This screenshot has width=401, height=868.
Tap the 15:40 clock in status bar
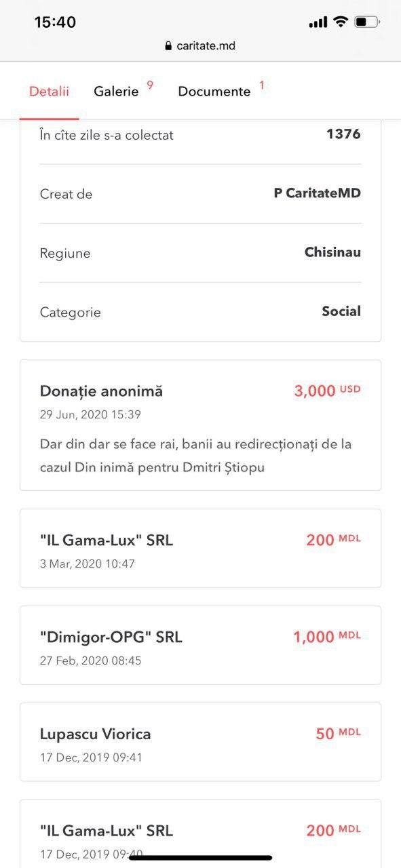click(55, 22)
